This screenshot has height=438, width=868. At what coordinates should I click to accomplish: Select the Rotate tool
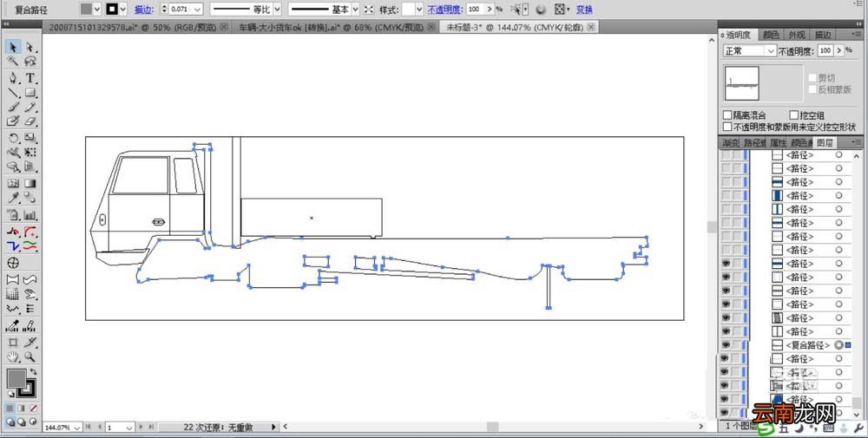click(13, 138)
